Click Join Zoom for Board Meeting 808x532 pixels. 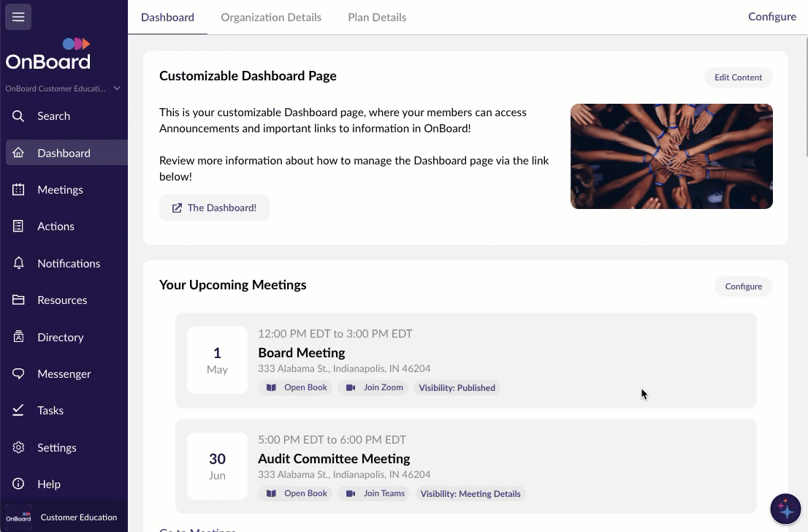click(375, 387)
